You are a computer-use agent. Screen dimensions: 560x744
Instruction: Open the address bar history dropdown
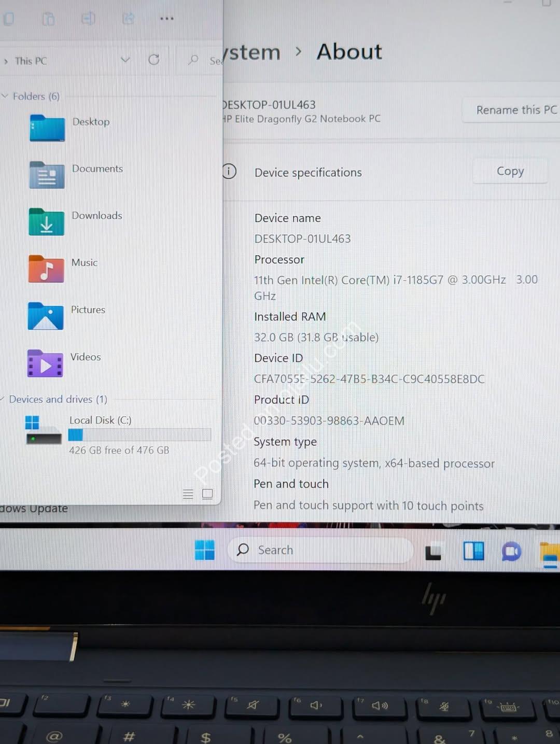[125, 60]
